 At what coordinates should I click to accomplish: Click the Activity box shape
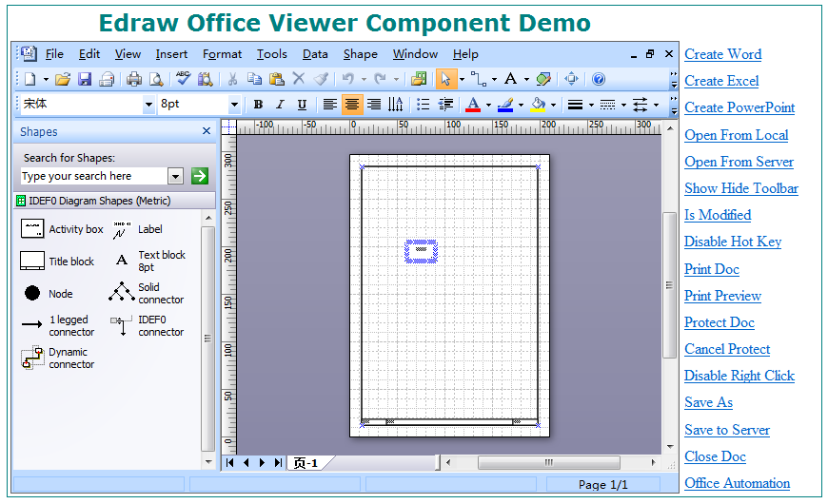pyautogui.click(x=61, y=229)
